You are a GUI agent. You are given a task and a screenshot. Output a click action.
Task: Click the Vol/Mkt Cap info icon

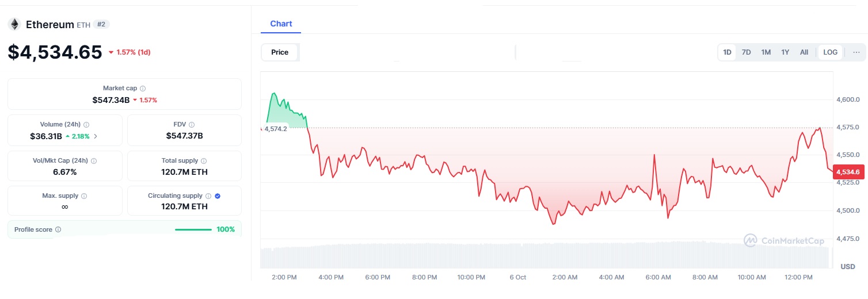click(x=94, y=161)
